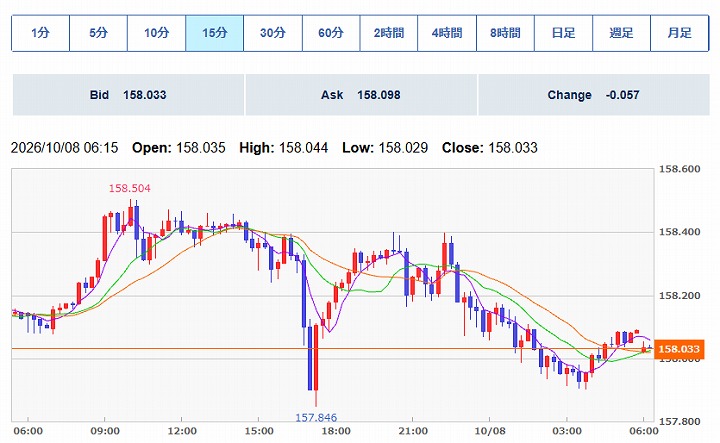Select the 8時間 interval tab
The width and height of the screenshot is (720, 443).
coord(505,33)
